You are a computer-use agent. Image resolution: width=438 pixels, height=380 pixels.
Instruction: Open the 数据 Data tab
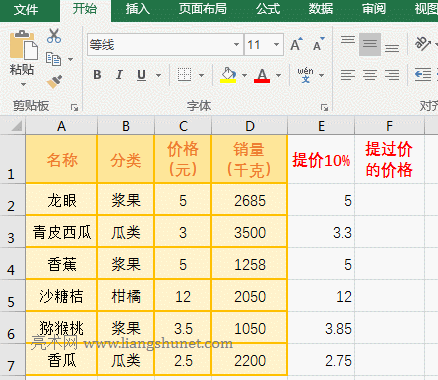[321, 9]
